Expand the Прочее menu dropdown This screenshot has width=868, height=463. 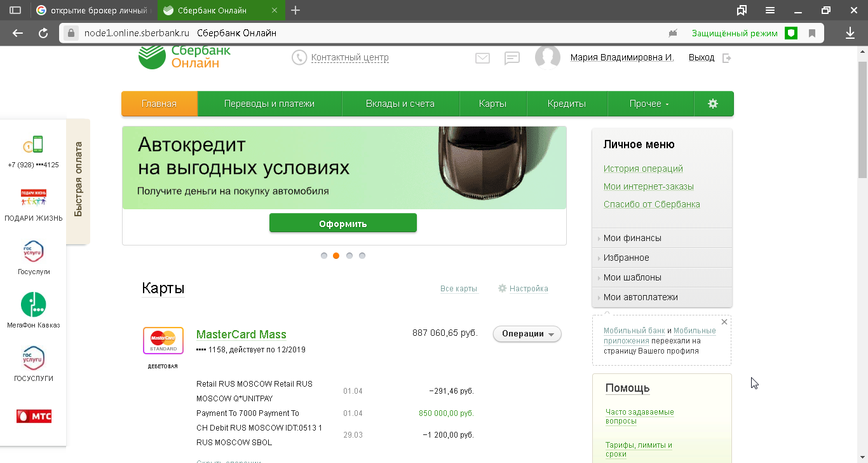649,104
